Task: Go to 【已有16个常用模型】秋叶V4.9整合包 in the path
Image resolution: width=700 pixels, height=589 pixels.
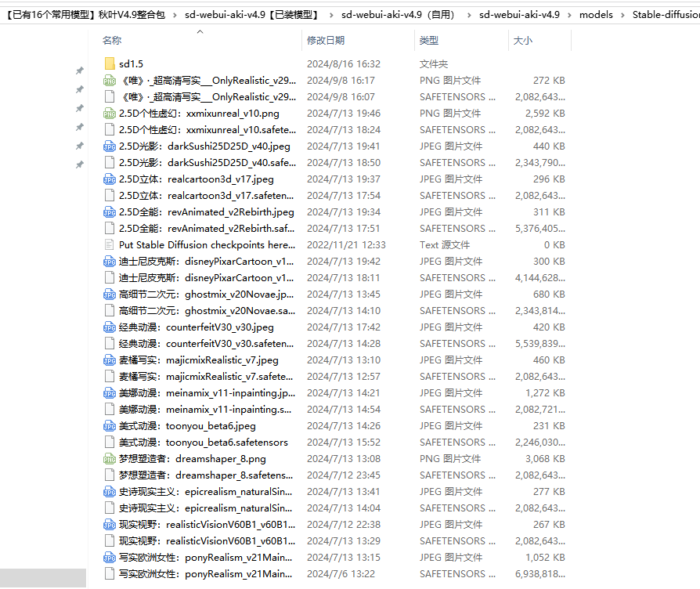Action: point(85,15)
